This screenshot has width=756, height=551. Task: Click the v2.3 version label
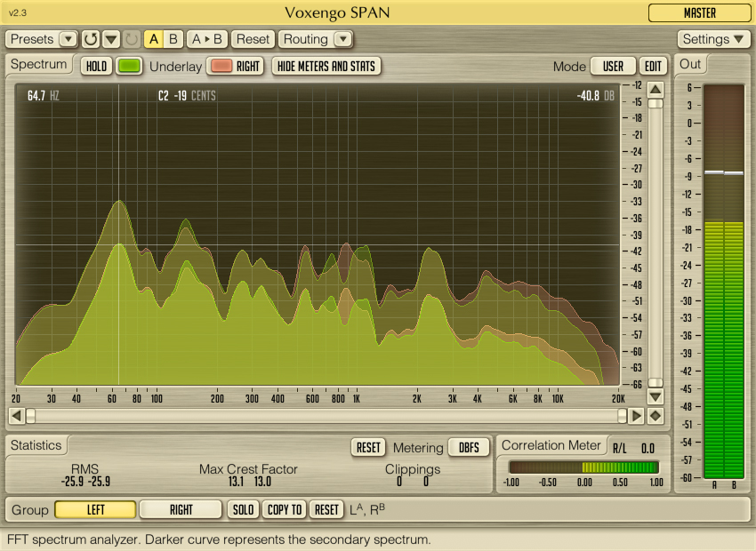pos(18,13)
